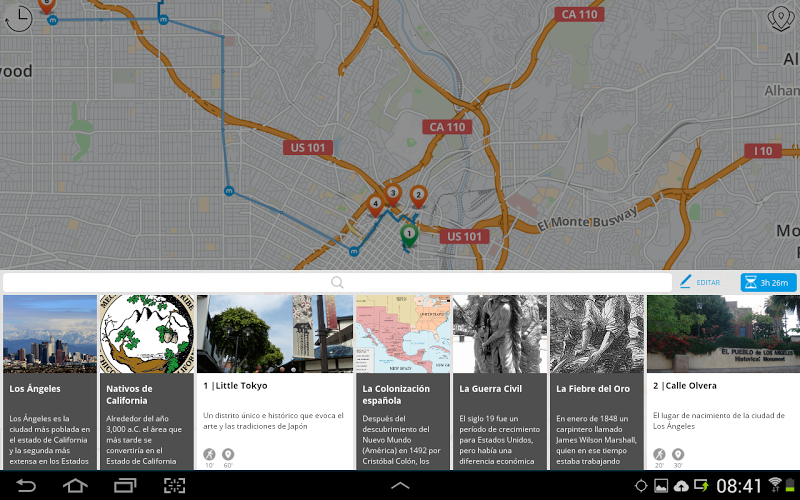Click the pencil edit icon

pos(685,281)
